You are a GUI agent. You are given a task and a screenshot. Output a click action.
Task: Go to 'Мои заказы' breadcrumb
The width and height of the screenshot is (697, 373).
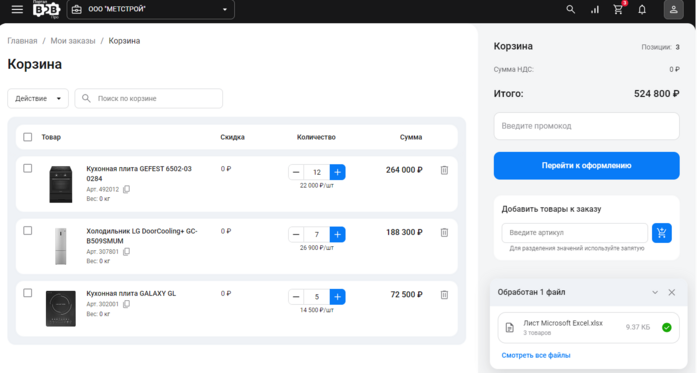(x=73, y=41)
